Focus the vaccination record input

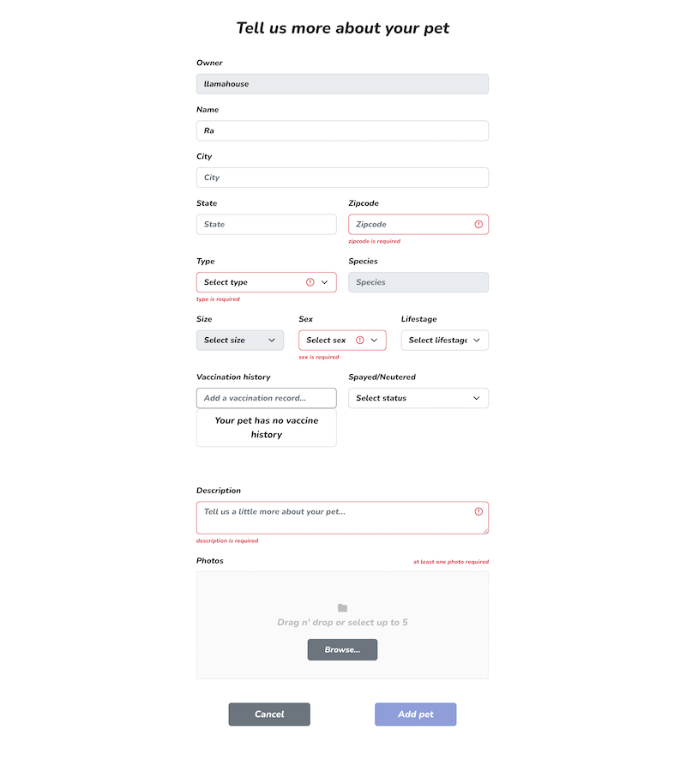click(266, 398)
